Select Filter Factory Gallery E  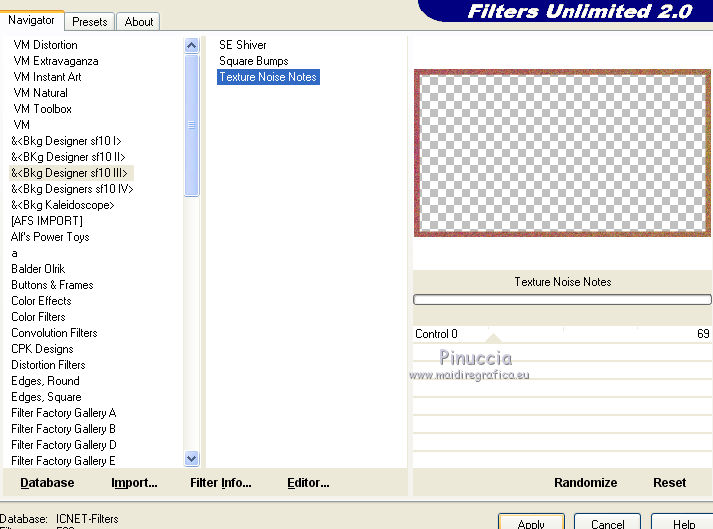point(63,461)
